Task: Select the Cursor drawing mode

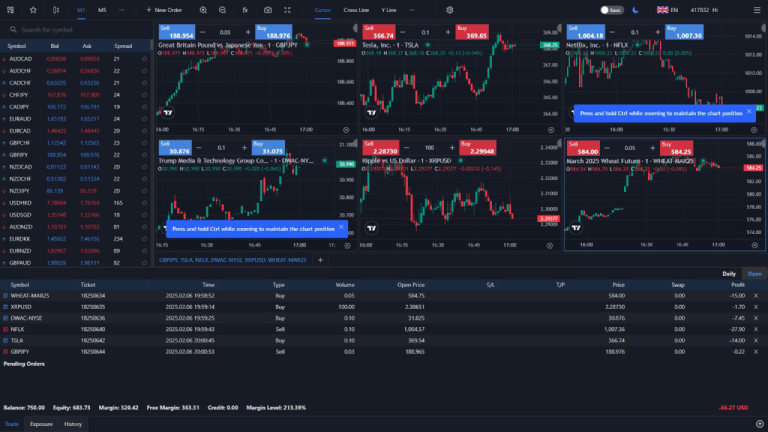Action: click(x=323, y=10)
